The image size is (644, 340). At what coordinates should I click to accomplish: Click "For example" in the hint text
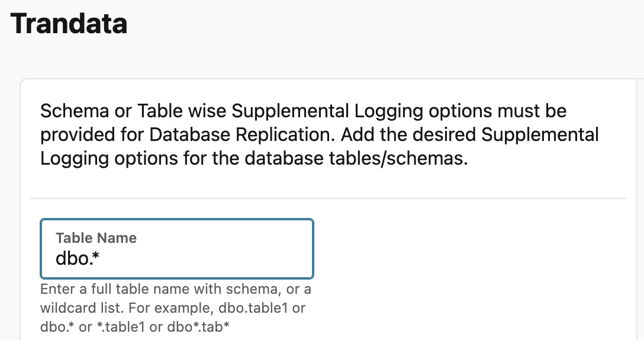[x=179, y=309]
